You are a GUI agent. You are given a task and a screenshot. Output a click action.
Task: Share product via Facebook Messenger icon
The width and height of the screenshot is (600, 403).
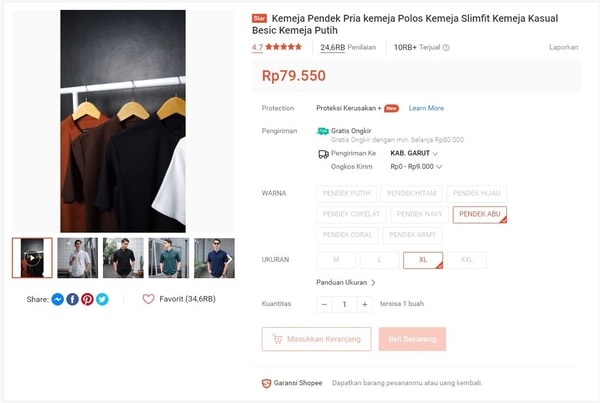pyautogui.click(x=58, y=299)
